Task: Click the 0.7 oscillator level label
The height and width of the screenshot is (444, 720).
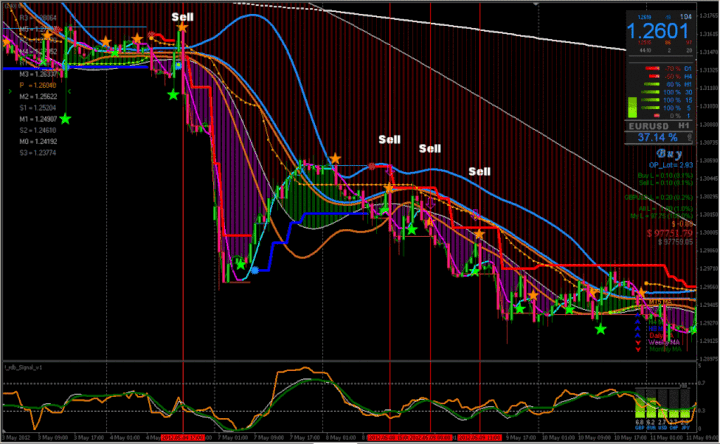Action: [x=702, y=383]
